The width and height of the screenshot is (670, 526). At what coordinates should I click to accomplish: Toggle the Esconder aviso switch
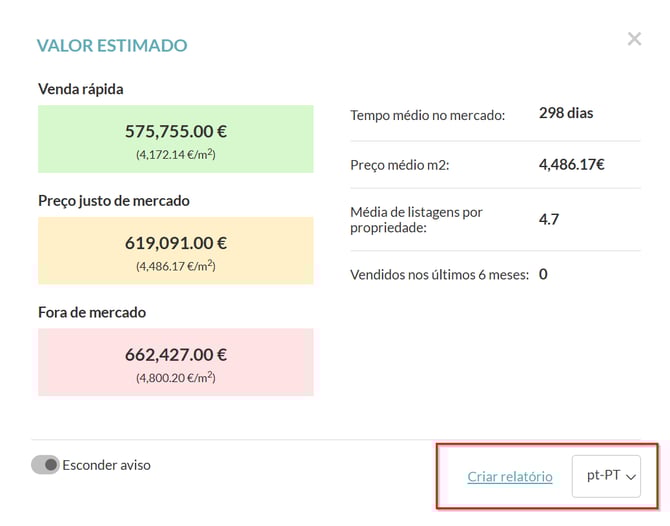click(x=45, y=465)
